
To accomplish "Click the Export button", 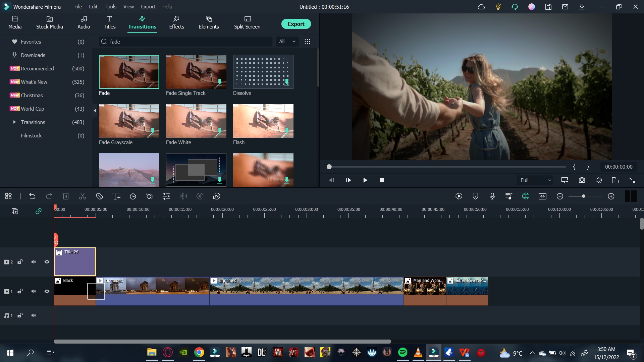I will click(296, 24).
